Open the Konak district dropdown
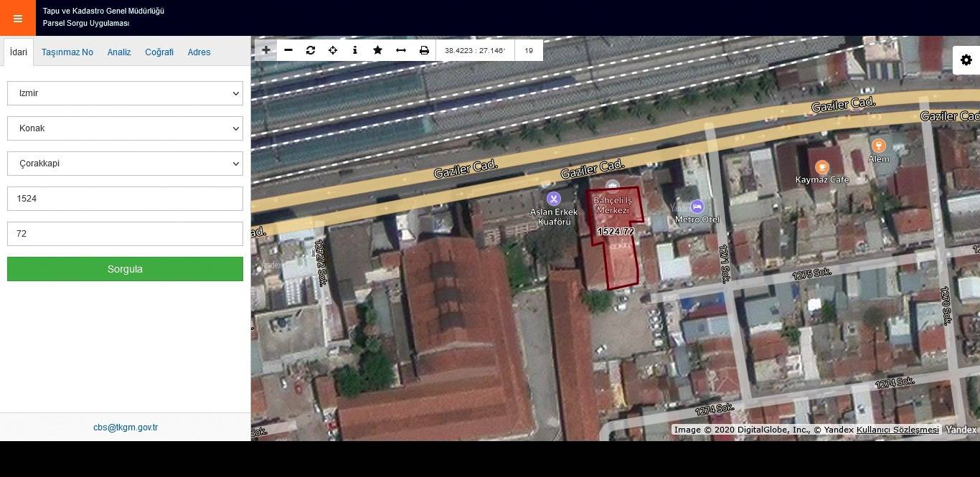Viewport: 980px width, 477px height. pyautogui.click(x=125, y=128)
